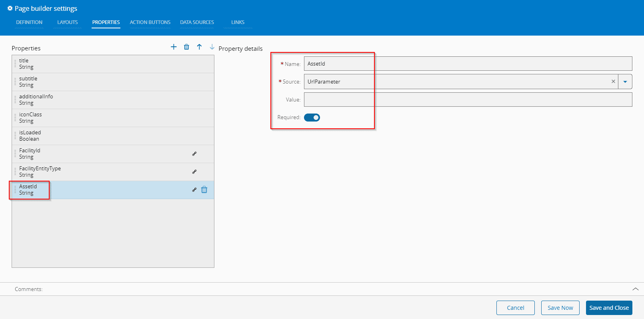Go to the Action Buttons tab

tap(150, 22)
